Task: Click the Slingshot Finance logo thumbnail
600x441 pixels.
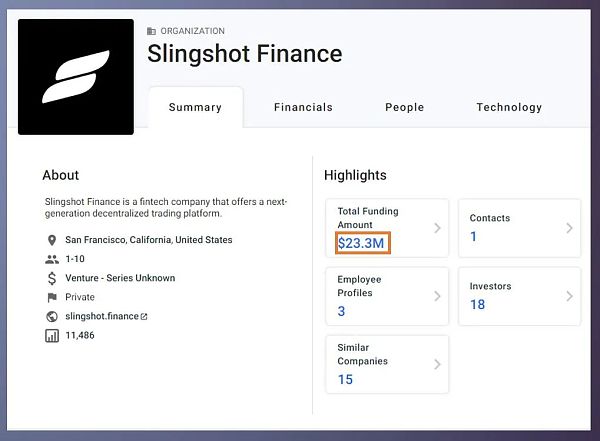Action: tap(76, 77)
